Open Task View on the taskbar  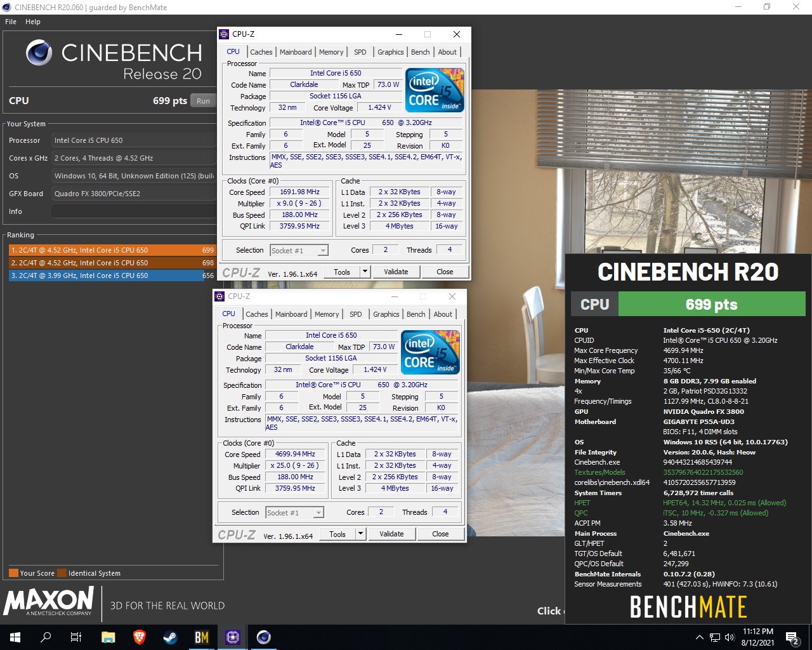tap(76, 637)
